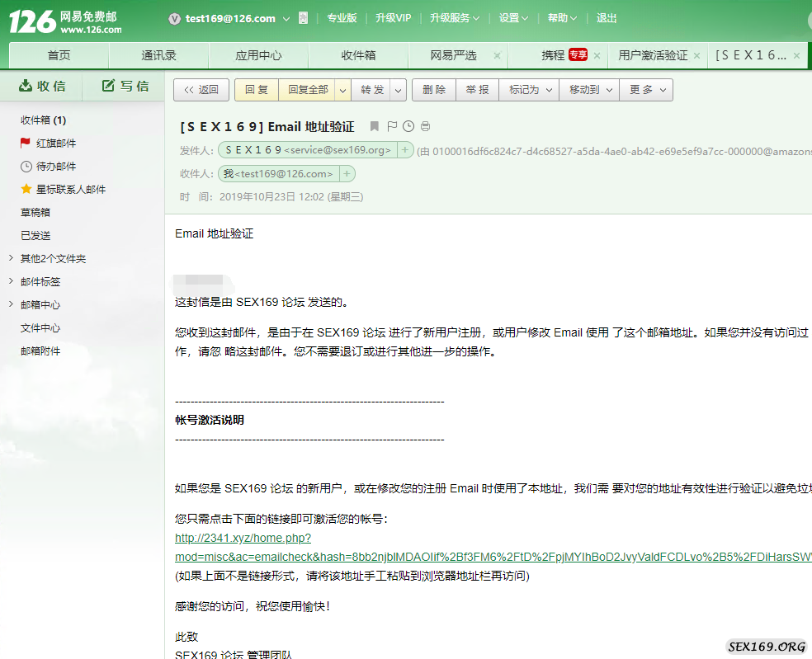Click the bookmark icon next to the subject

pyautogui.click(x=375, y=126)
